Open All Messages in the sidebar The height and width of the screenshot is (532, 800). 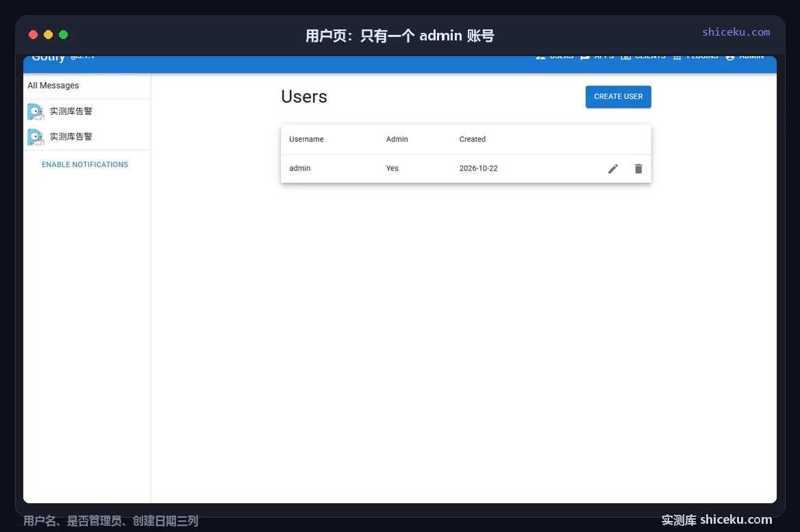click(53, 86)
